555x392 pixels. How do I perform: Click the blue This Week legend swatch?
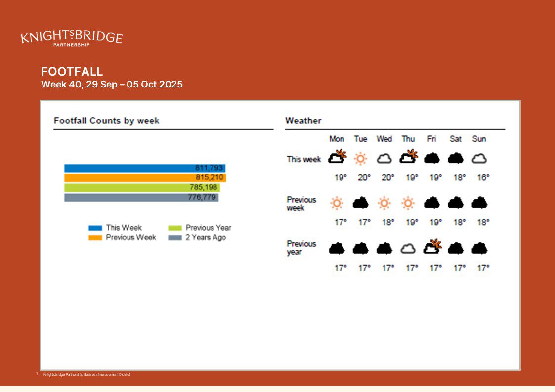(x=95, y=228)
